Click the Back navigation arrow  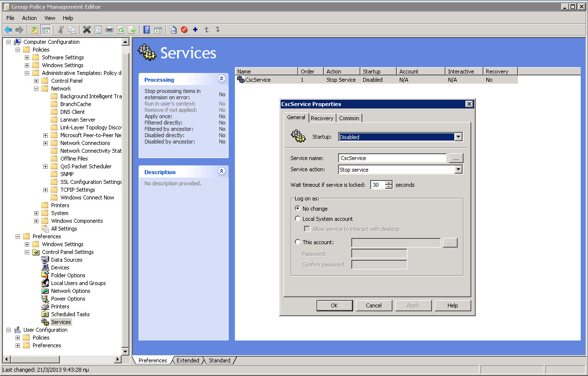(x=8, y=30)
